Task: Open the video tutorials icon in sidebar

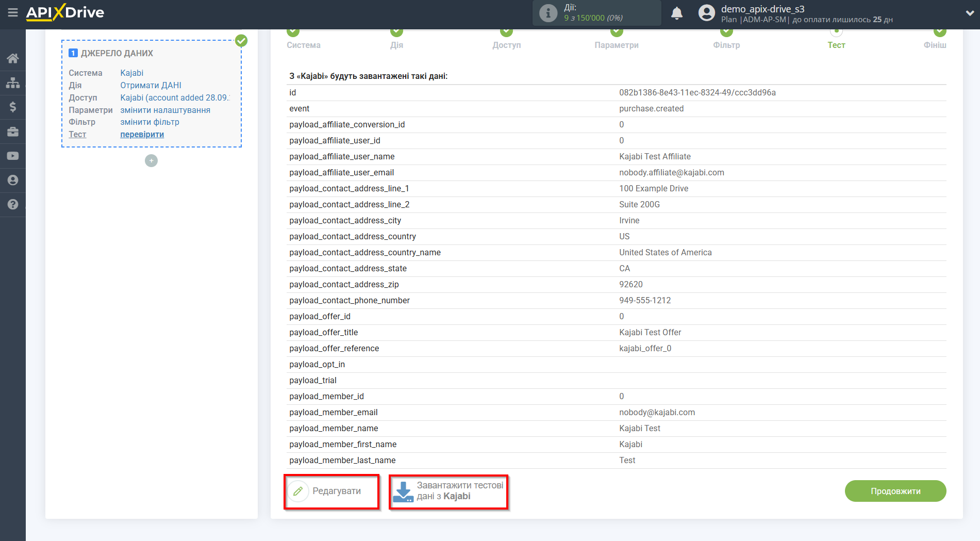Action: [13, 156]
